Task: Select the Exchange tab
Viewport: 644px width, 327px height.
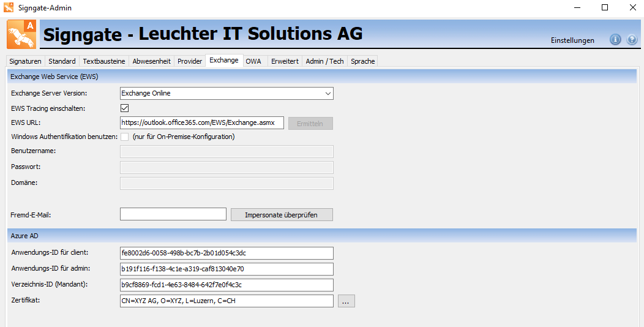Action: [x=224, y=60]
